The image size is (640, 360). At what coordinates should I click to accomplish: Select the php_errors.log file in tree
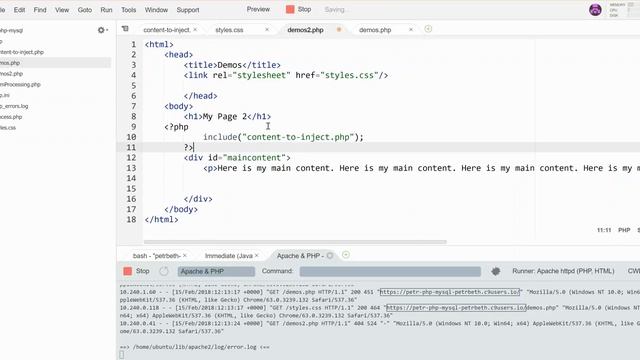point(14,106)
